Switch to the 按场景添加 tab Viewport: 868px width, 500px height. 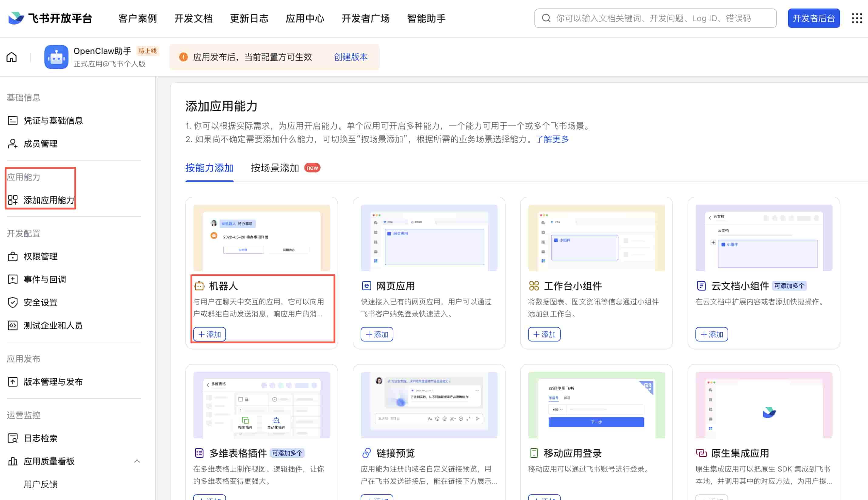point(275,168)
